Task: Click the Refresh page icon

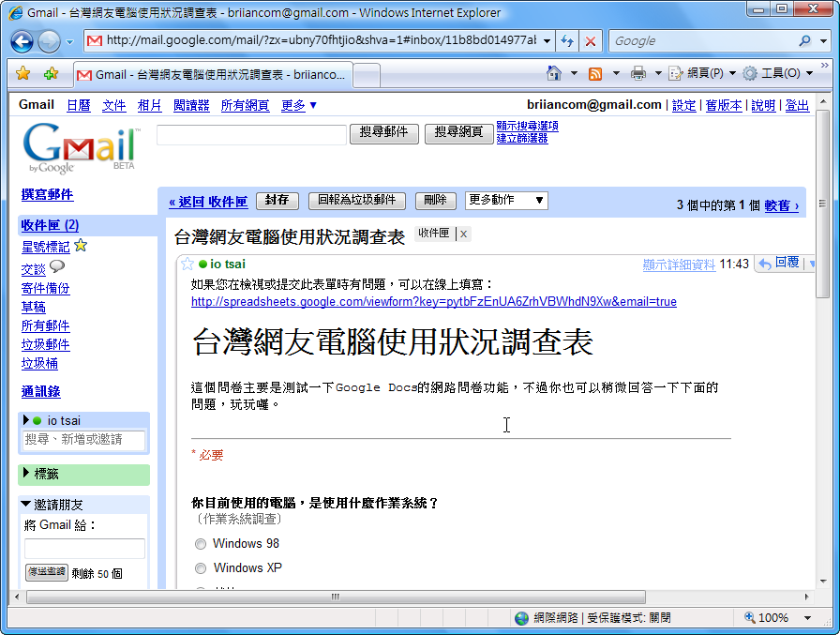Action: [x=567, y=40]
